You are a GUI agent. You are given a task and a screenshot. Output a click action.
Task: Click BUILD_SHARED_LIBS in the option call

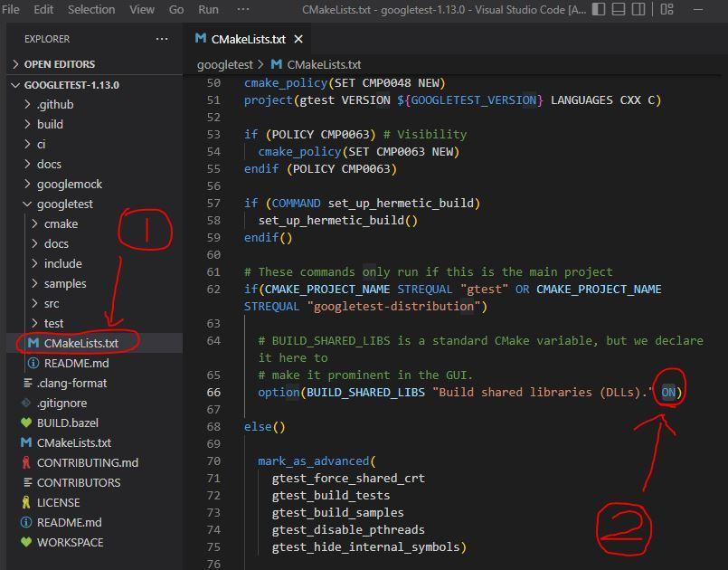coord(365,393)
